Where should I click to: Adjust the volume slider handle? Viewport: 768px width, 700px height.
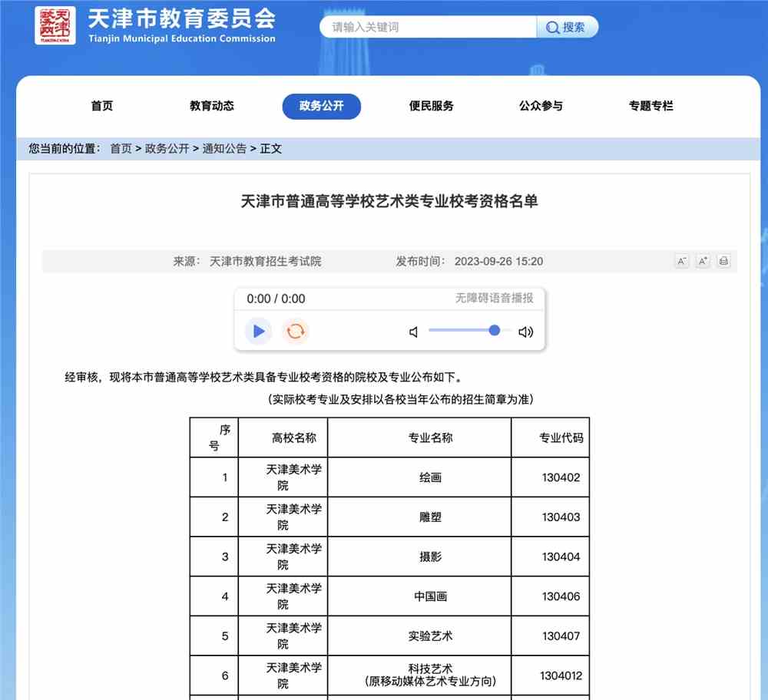click(494, 330)
